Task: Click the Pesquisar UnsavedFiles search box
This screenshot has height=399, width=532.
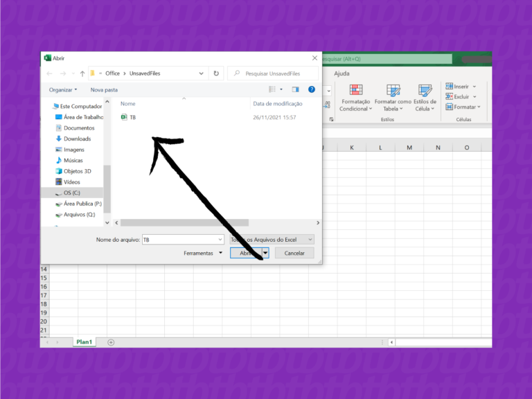Action: (273, 73)
